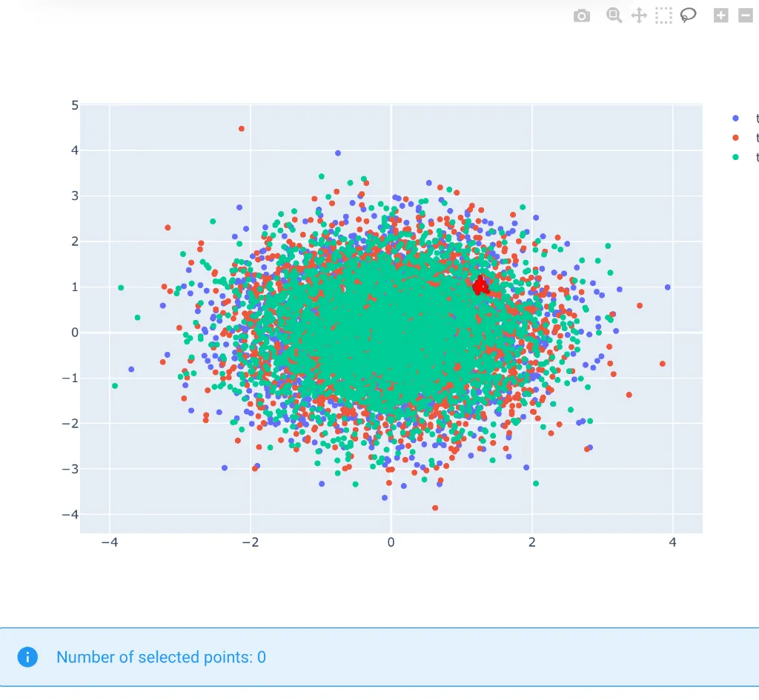
Task: Select the far-right blue point near x=4
Action: [668, 287]
